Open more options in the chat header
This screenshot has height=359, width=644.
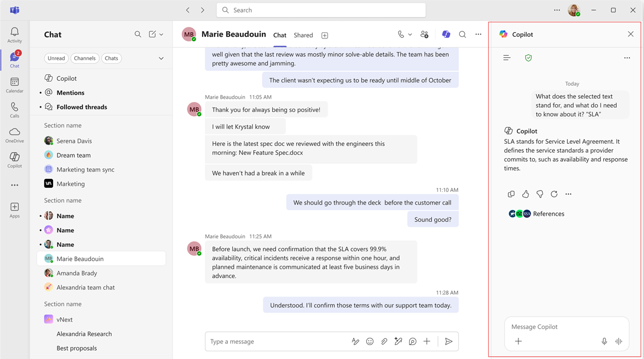point(478,35)
